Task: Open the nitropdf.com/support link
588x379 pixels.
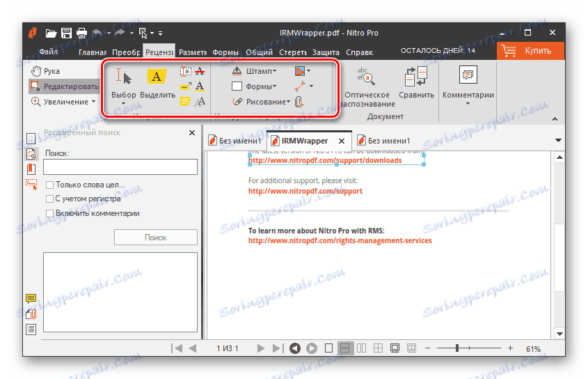Action: (x=305, y=191)
